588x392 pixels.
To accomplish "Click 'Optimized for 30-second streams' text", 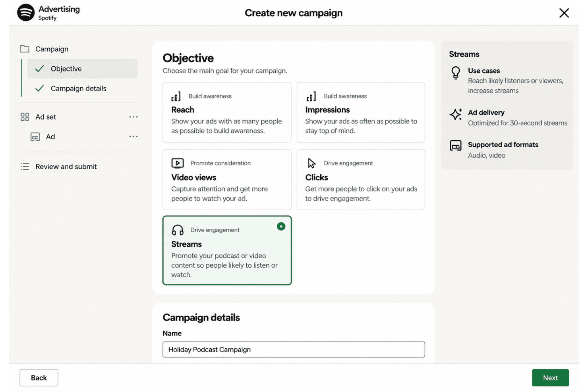I will click(x=517, y=123).
